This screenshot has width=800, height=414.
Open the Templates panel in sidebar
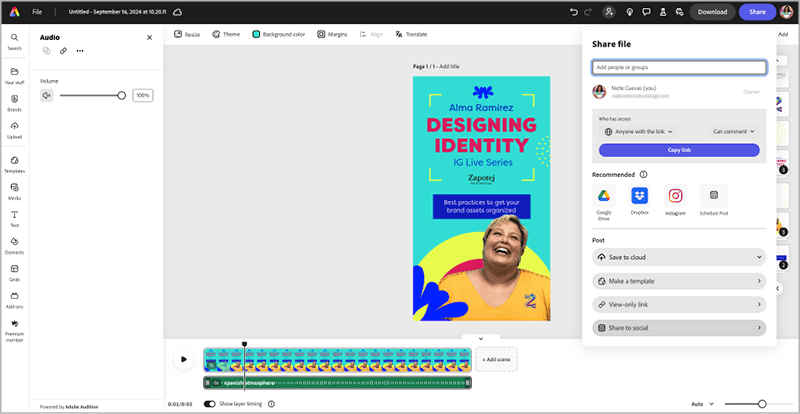[x=14, y=163]
